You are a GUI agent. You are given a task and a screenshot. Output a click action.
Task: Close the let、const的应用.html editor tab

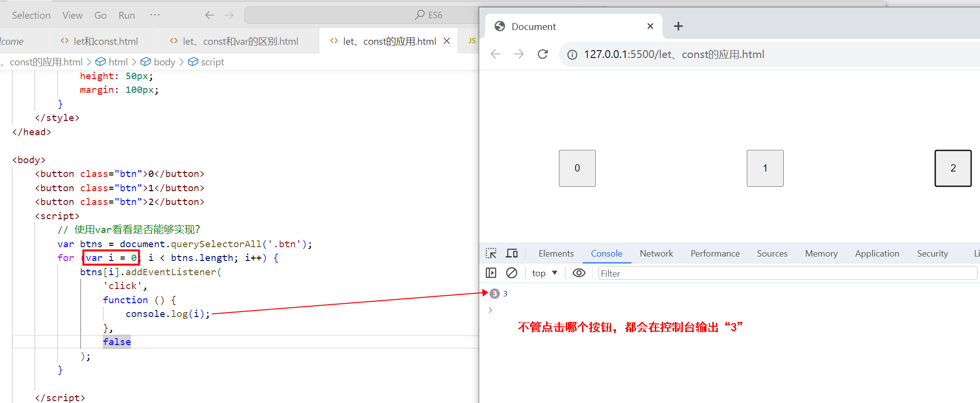click(447, 41)
